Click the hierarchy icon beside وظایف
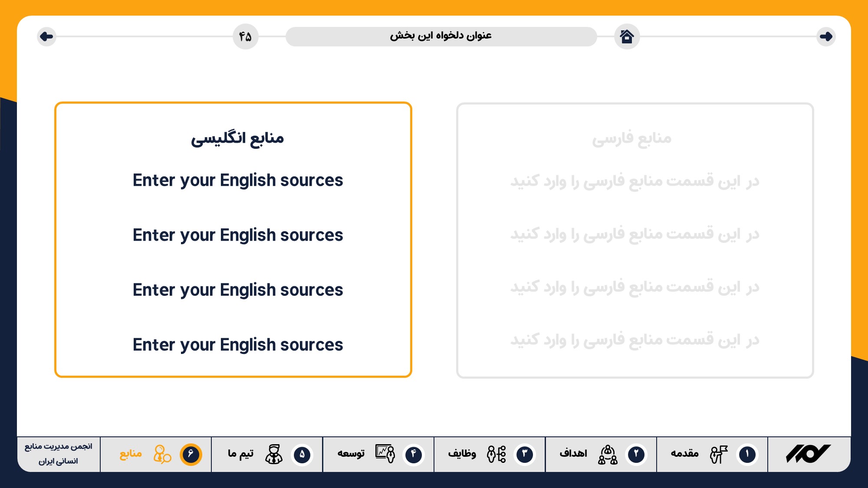The width and height of the screenshot is (868, 488). [x=496, y=454]
